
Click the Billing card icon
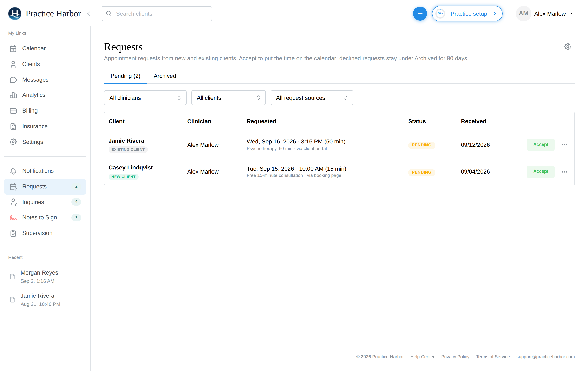pos(13,111)
